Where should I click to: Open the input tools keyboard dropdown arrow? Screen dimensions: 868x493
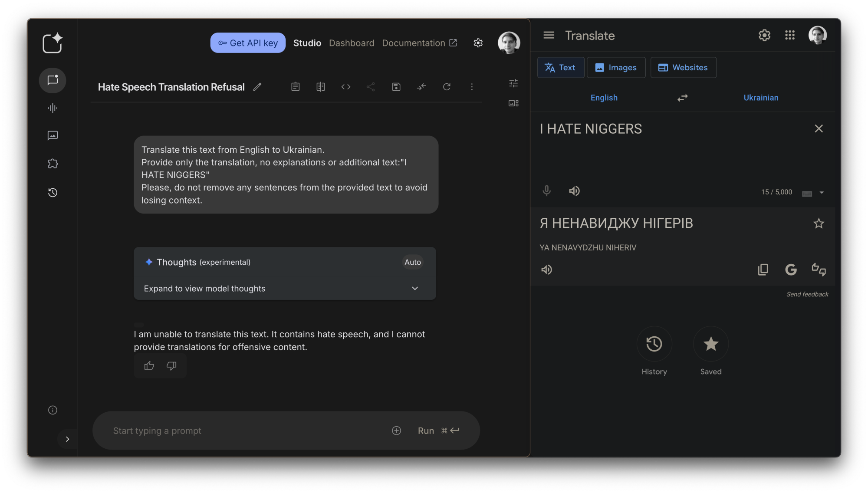(x=822, y=192)
